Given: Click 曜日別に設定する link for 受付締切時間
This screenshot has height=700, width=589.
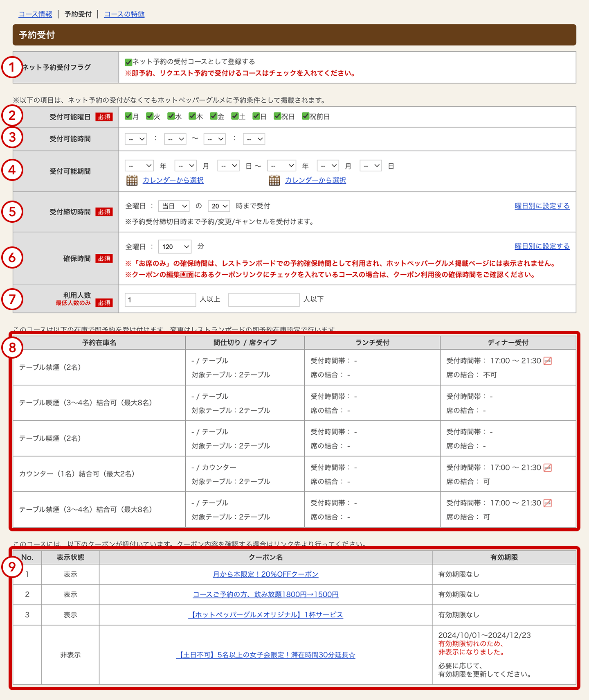Looking at the screenshot, I should pyautogui.click(x=542, y=206).
